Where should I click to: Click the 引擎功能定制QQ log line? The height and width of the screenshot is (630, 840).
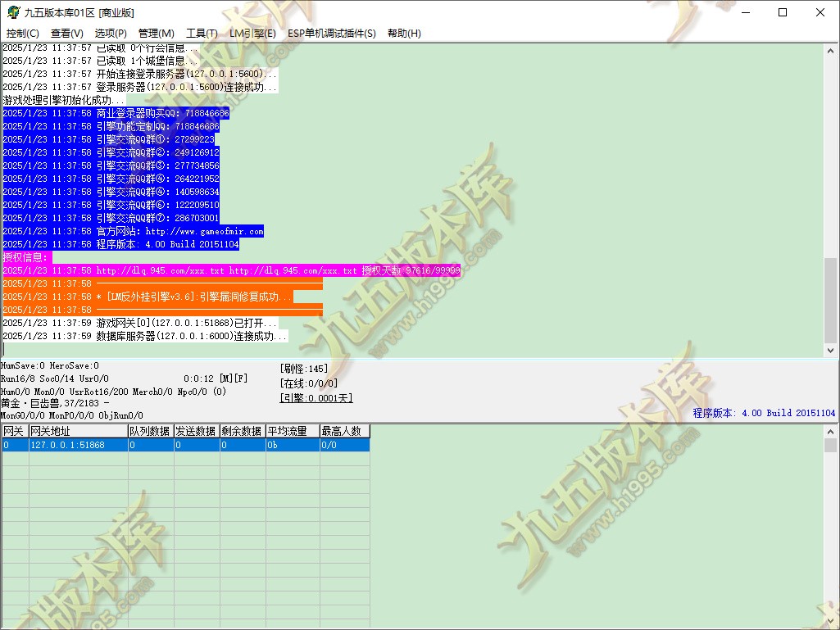coord(111,126)
